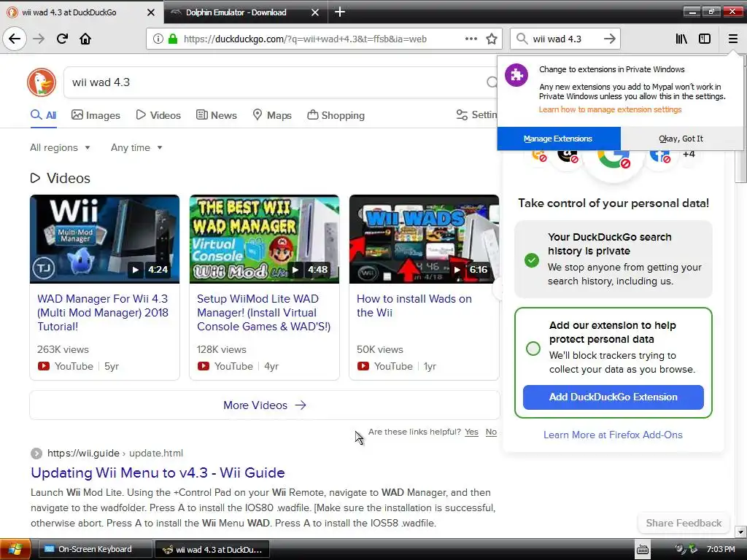The width and height of the screenshot is (747, 560).
Task: Open Updating Wii Menu to v4.3 result
Action: click(158, 472)
